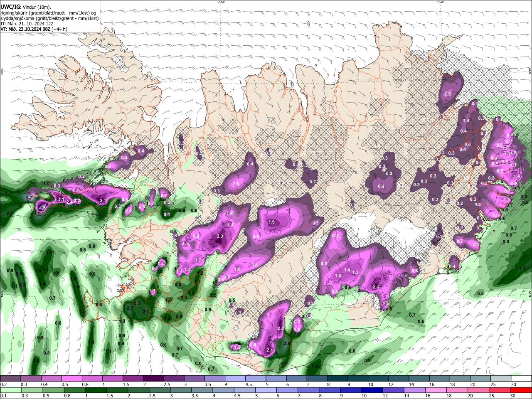Screen dimensions: 532x399
Task: Click the bright red swatch after 30, lower legend row
Action: tap(521, 390)
